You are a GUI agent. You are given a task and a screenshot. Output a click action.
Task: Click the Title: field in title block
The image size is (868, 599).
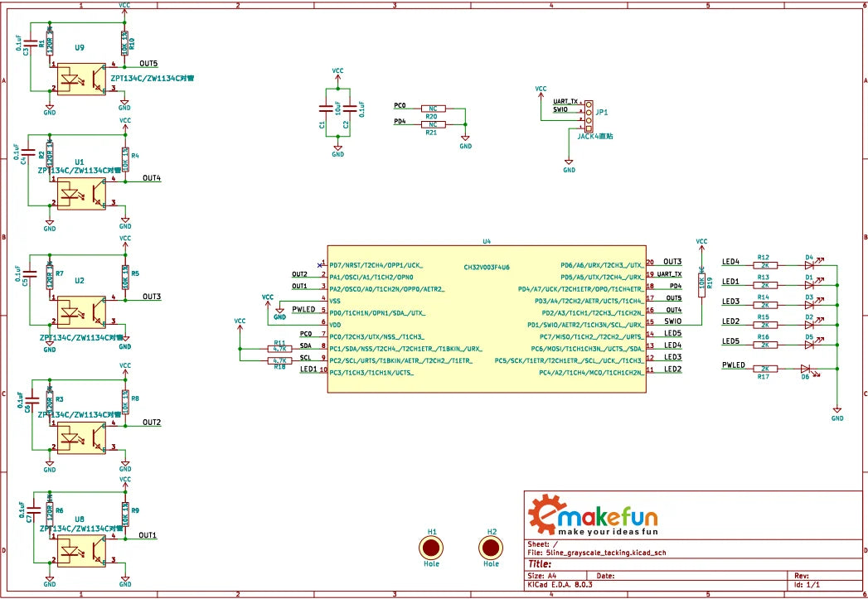pyautogui.click(x=539, y=564)
